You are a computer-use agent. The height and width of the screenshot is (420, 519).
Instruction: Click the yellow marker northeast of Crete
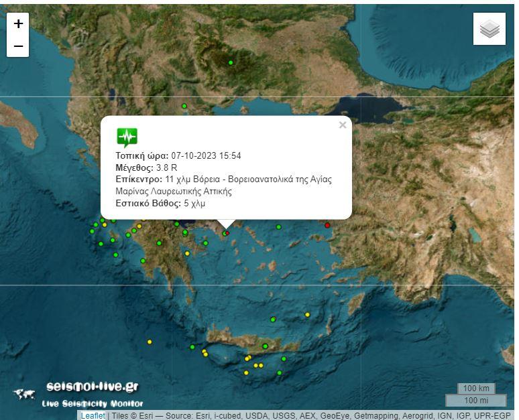(307, 314)
